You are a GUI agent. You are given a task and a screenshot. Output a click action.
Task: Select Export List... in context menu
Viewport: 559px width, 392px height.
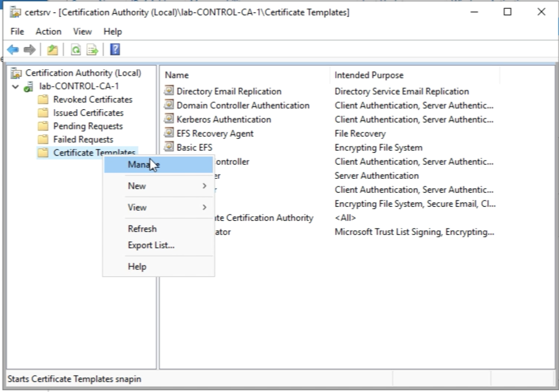click(151, 245)
